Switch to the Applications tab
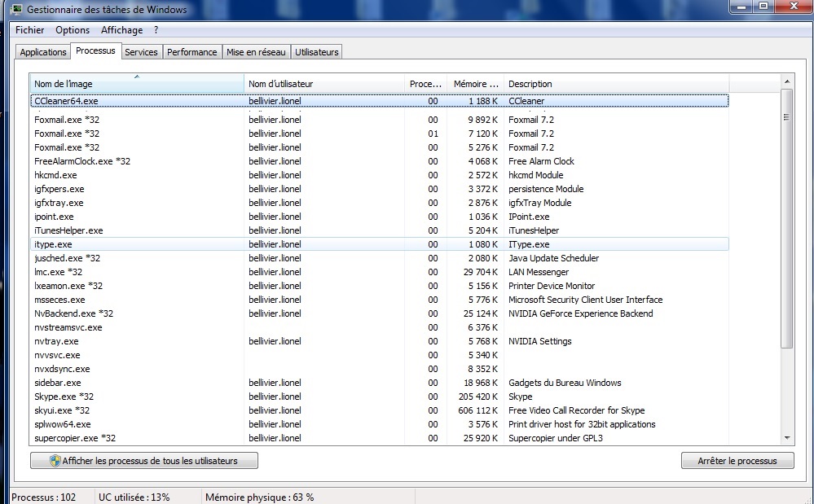The image size is (814, 504). click(x=43, y=52)
